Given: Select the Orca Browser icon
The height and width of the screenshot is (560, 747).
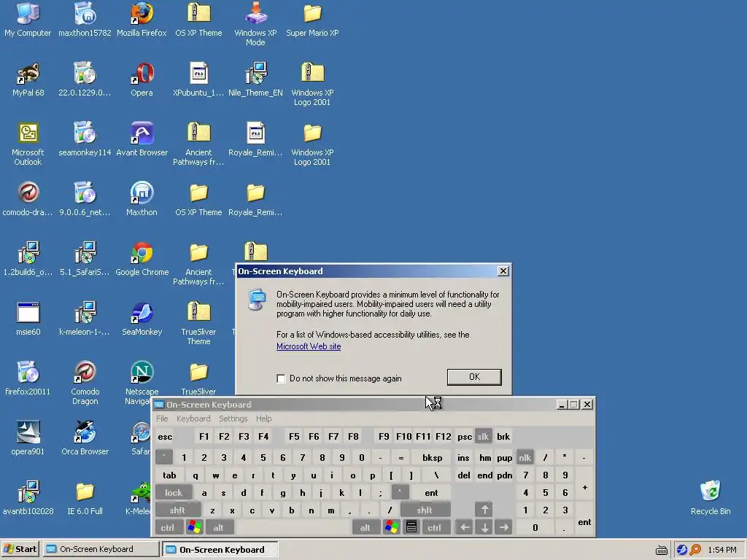Looking at the screenshot, I should click(x=85, y=438).
